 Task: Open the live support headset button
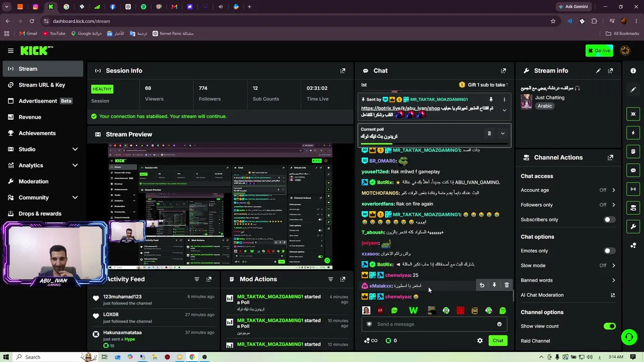pos(629,337)
